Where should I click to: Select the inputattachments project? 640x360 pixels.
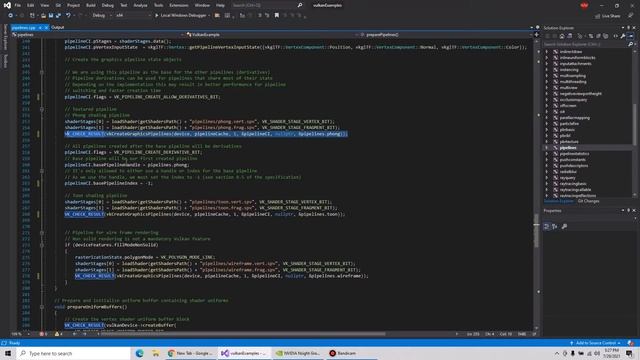pyautogui.click(x=576, y=64)
